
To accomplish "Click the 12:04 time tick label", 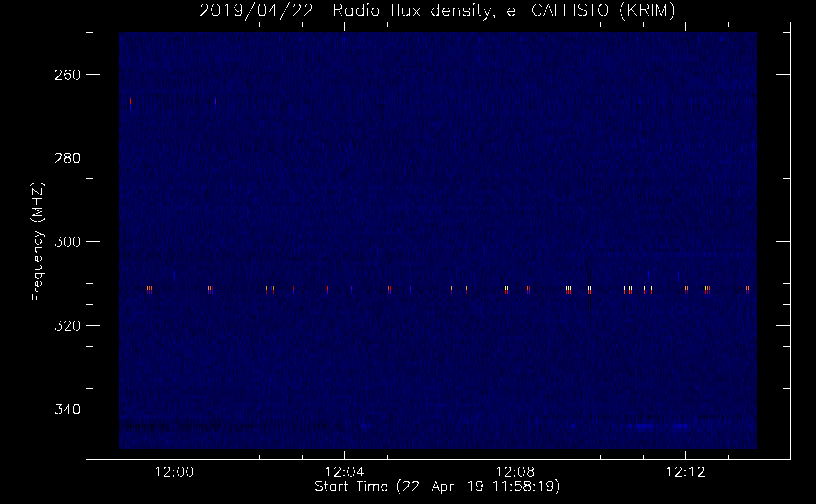I will tap(344, 472).
